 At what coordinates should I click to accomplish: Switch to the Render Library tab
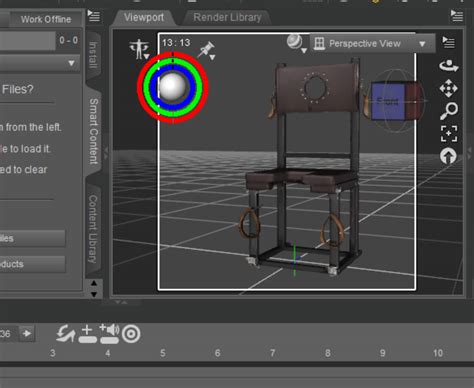tap(227, 17)
